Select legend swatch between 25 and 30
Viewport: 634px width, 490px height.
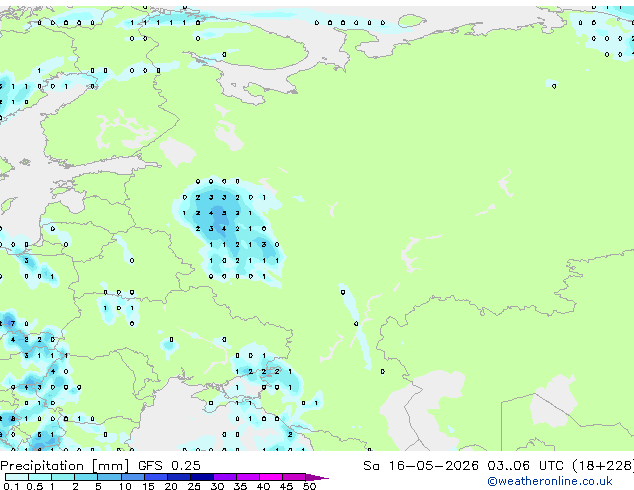202,477
